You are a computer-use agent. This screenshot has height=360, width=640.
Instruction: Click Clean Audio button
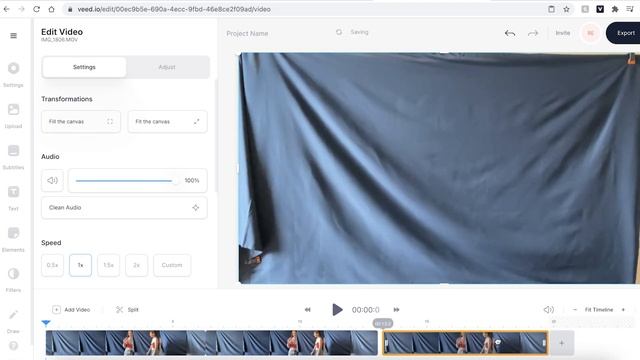point(124,207)
